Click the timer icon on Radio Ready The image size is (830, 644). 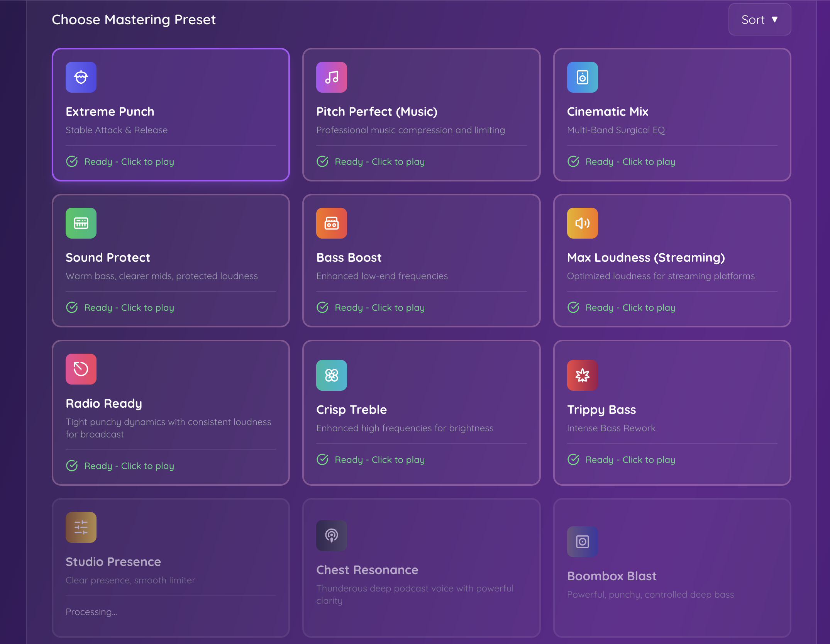(81, 369)
